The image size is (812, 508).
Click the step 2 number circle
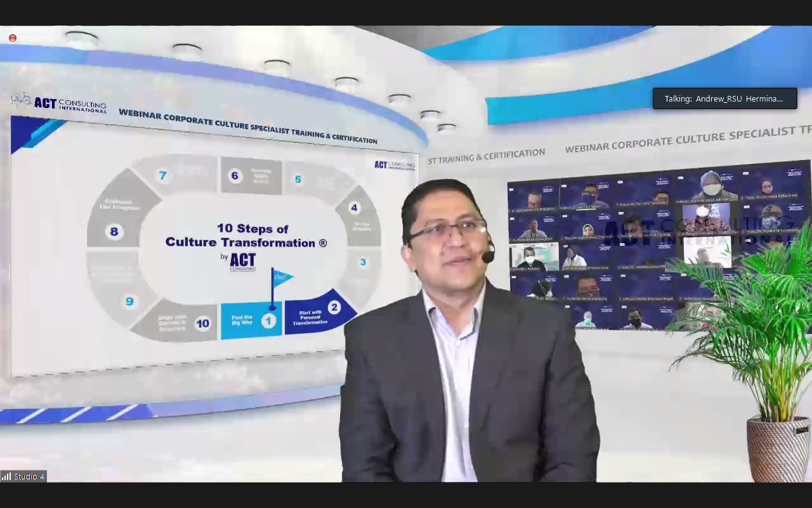(334, 307)
